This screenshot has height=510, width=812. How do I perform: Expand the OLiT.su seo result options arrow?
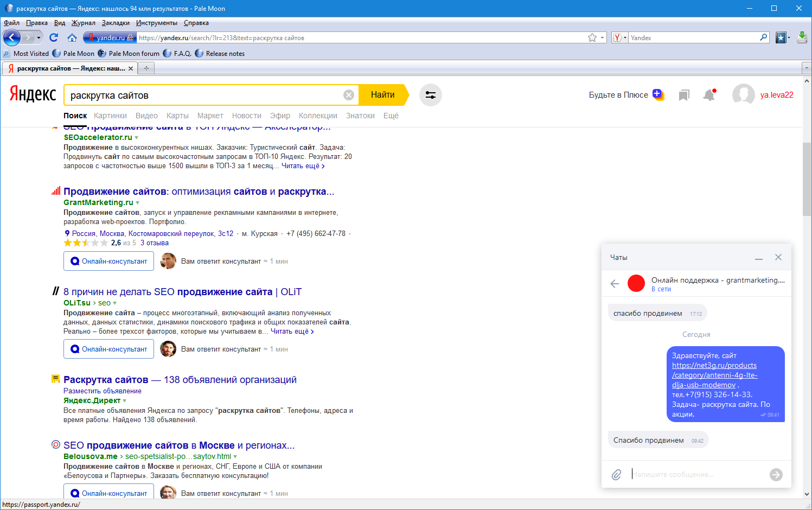[115, 303]
